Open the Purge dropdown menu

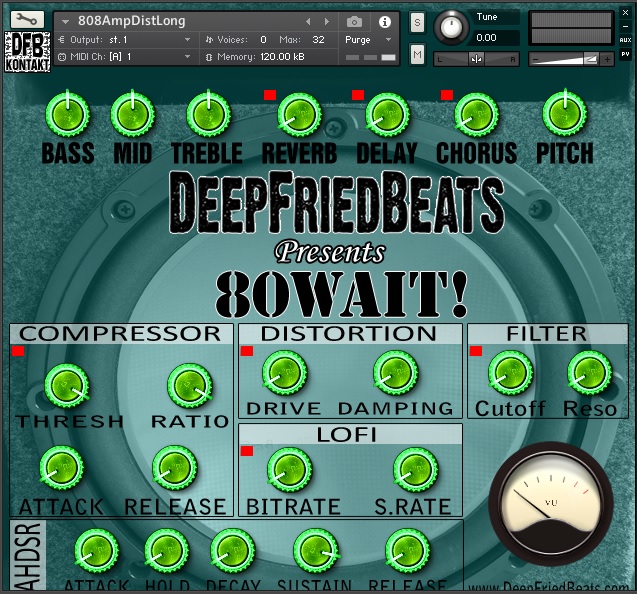(369, 40)
